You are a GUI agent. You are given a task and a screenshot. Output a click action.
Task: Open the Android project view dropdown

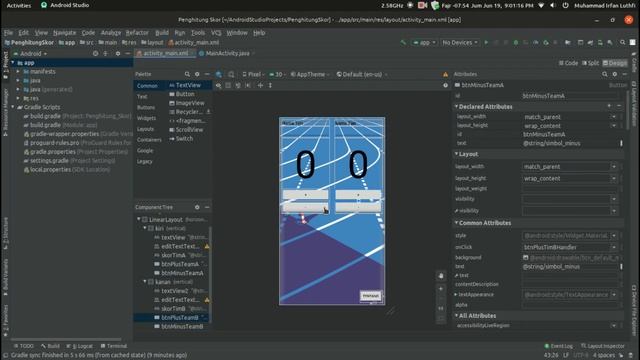31,53
